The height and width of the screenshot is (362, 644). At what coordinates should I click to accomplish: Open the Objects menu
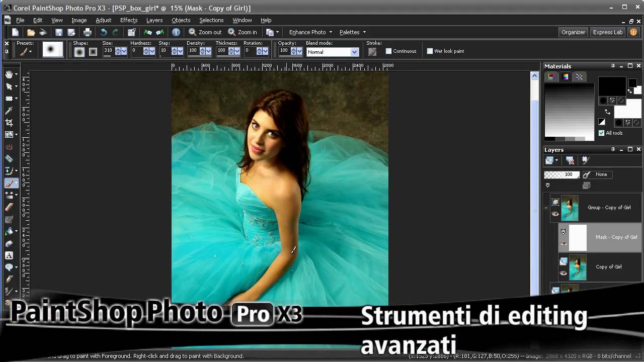181,20
